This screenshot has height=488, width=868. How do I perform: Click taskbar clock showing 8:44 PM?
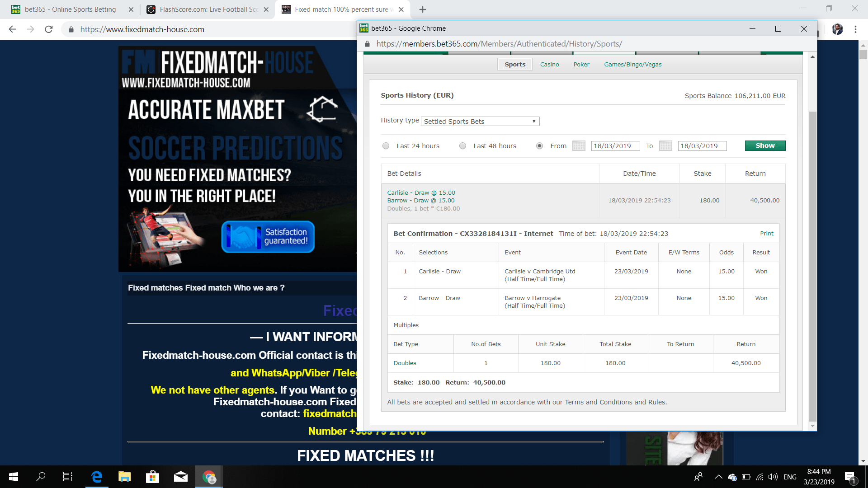[x=819, y=477]
